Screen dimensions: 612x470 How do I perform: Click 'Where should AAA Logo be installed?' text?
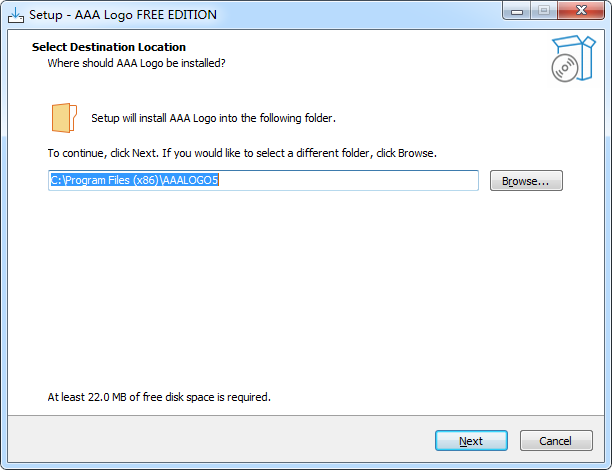pyautogui.click(x=136, y=63)
